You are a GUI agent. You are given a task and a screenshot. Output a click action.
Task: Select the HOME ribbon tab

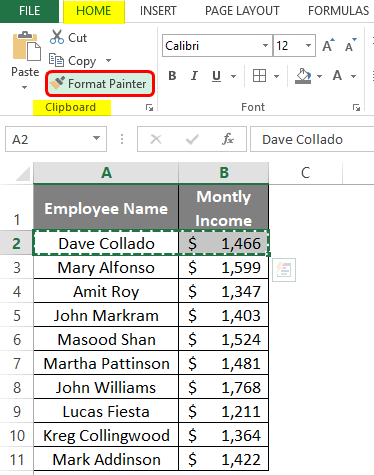click(x=94, y=11)
